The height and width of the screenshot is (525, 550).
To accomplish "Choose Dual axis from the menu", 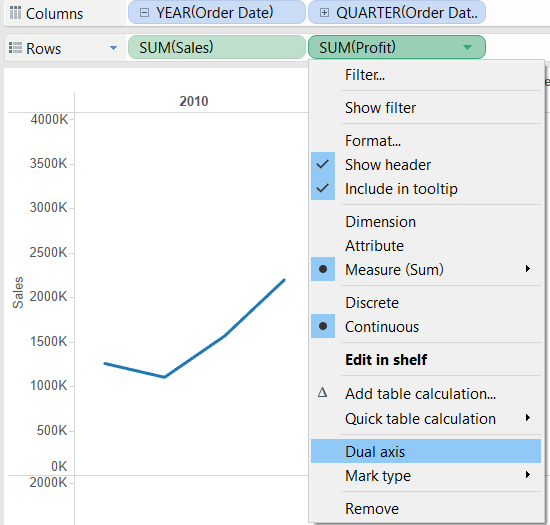I will point(426,451).
